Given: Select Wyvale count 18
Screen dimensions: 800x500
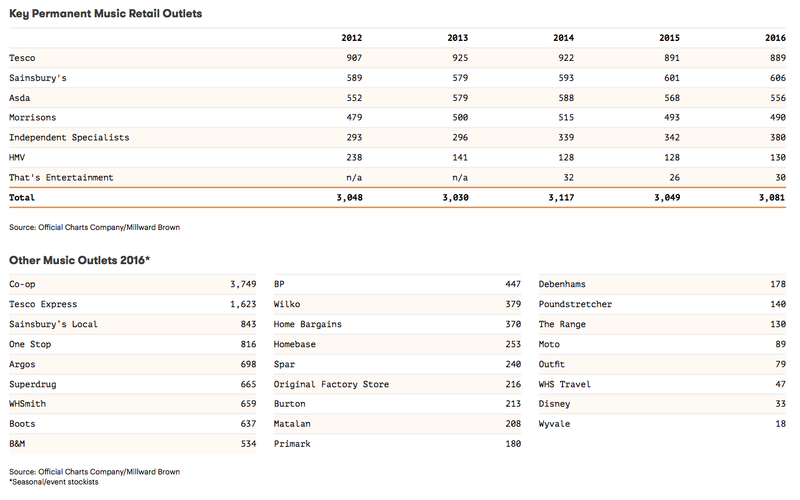Looking at the screenshot, I should (781, 424).
